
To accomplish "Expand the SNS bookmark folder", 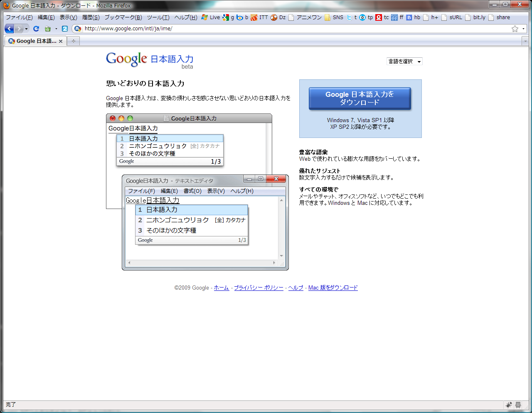I will coord(334,17).
